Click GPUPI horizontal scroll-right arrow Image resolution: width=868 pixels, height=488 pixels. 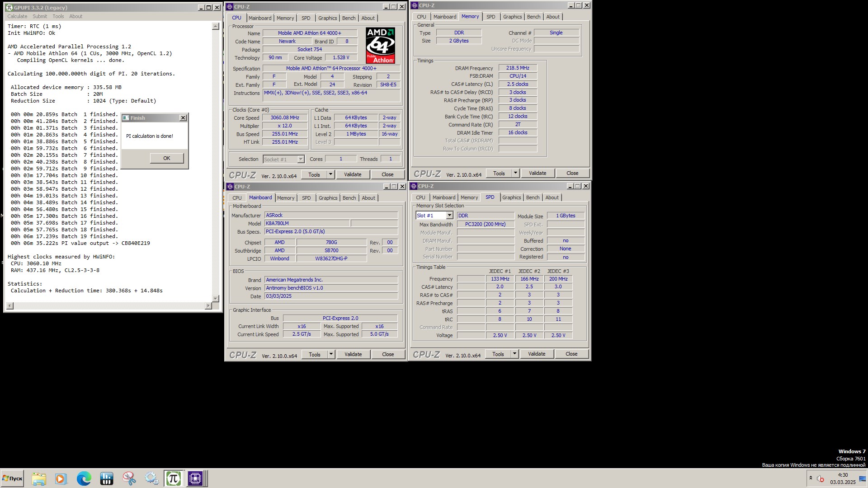click(208, 306)
